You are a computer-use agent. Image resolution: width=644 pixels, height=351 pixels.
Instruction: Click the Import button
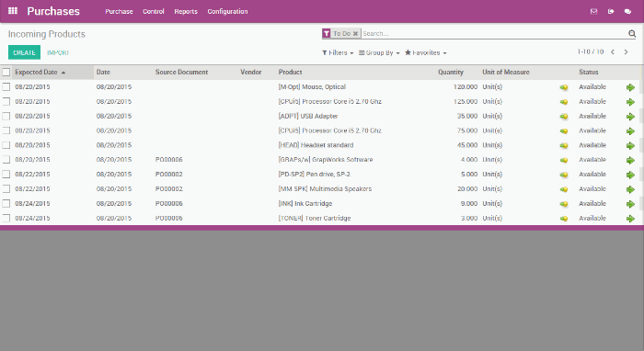click(58, 52)
